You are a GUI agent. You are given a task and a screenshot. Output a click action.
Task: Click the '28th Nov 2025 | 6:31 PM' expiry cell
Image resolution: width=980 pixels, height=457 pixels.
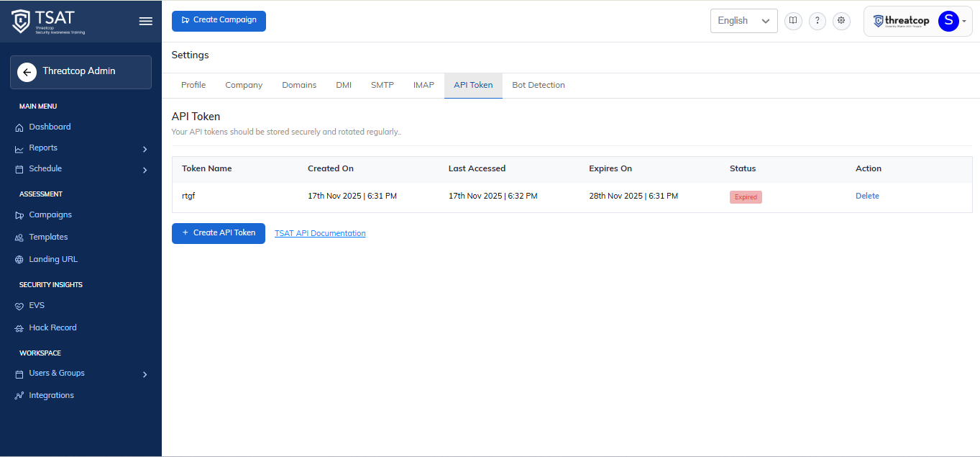[633, 196]
